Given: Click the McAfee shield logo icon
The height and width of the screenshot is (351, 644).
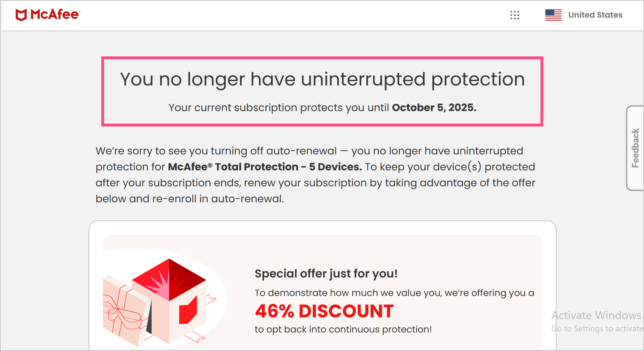Looking at the screenshot, I should tap(21, 15).
